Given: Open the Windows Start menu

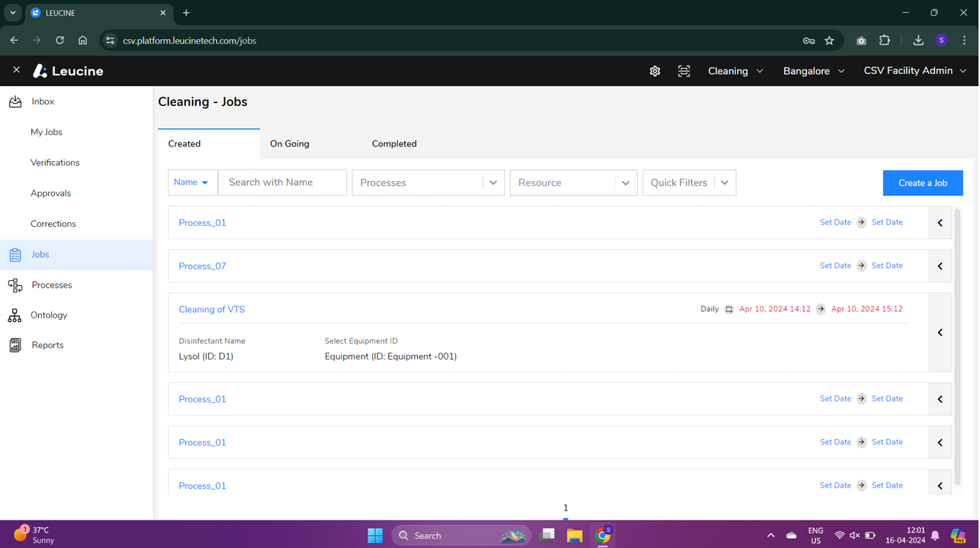Looking at the screenshot, I should tap(374, 535).
